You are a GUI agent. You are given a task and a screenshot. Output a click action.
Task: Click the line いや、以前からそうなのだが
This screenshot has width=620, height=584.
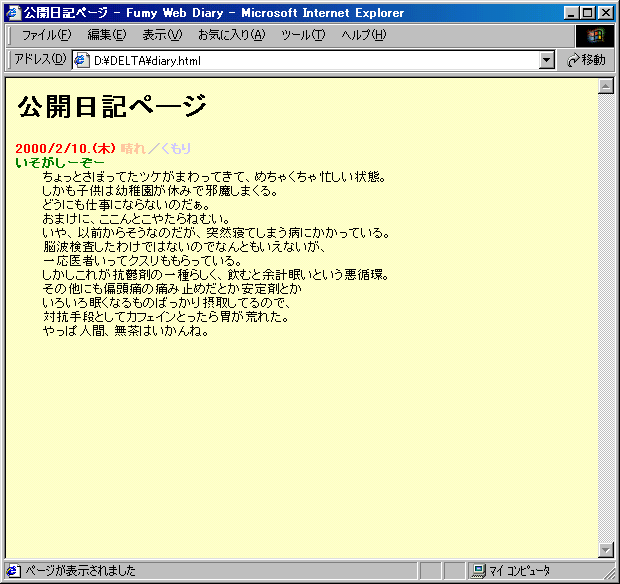coord(215,232)
